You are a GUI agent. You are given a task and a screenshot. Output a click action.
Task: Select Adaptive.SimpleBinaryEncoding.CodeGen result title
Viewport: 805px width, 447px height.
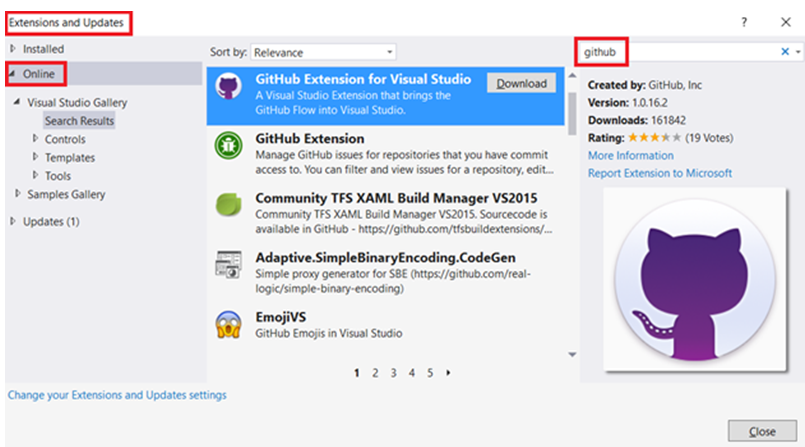click(x=386, y=258)
